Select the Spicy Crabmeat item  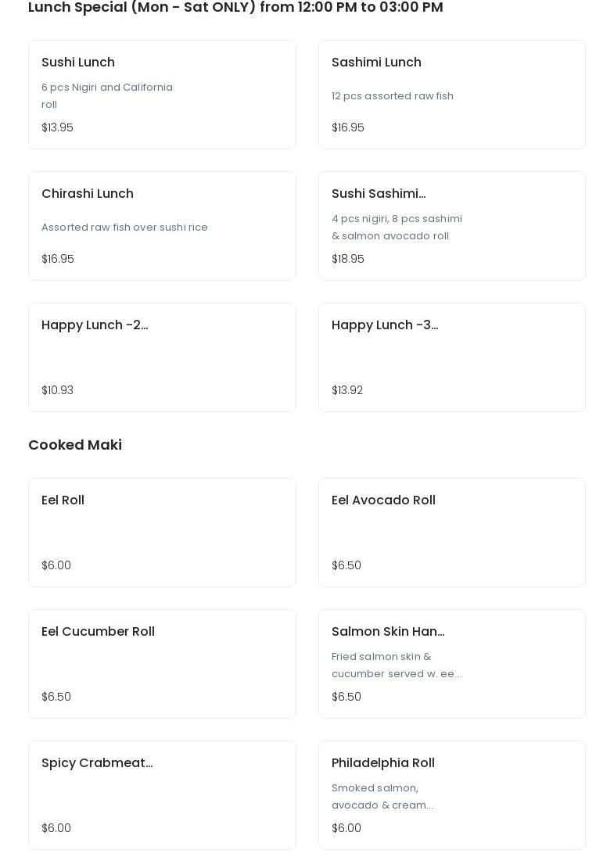coord(162,795)
